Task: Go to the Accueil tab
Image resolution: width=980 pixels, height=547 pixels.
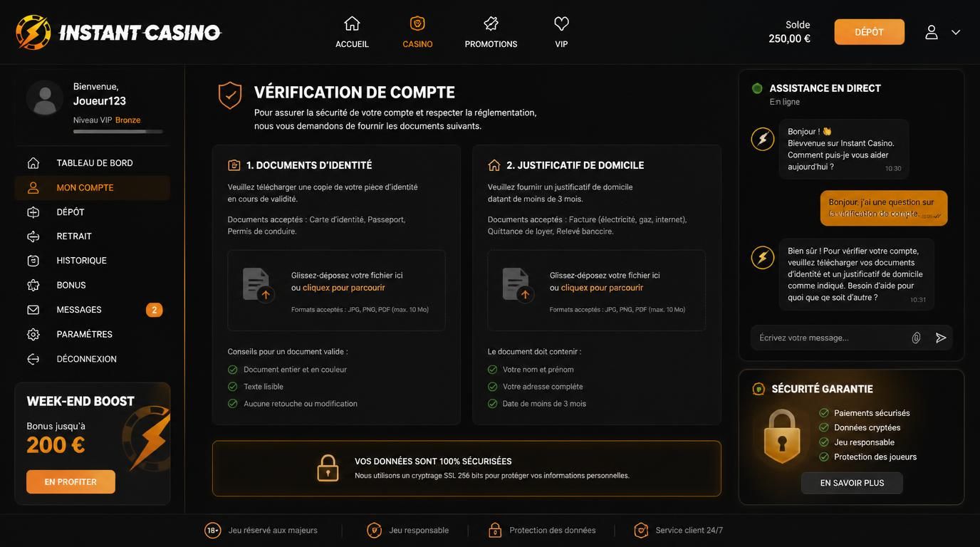Action: 352,33
